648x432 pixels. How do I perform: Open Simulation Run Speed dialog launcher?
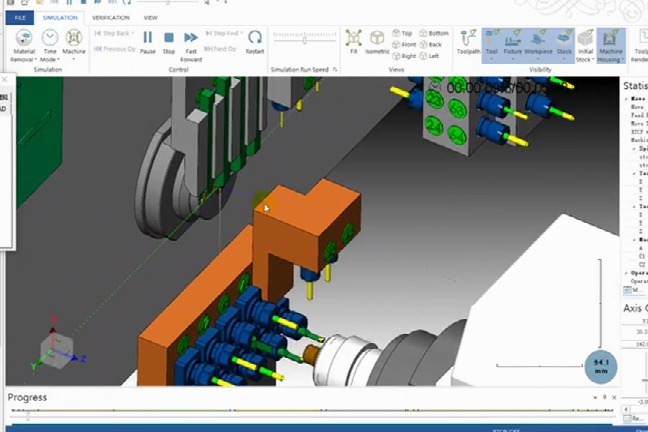(335, 69)
